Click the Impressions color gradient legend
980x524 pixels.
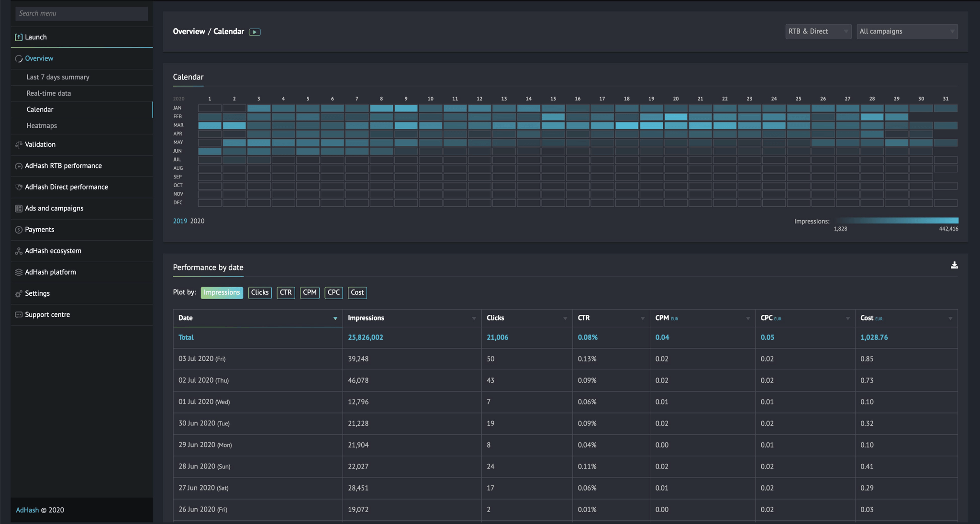point(896,221)
